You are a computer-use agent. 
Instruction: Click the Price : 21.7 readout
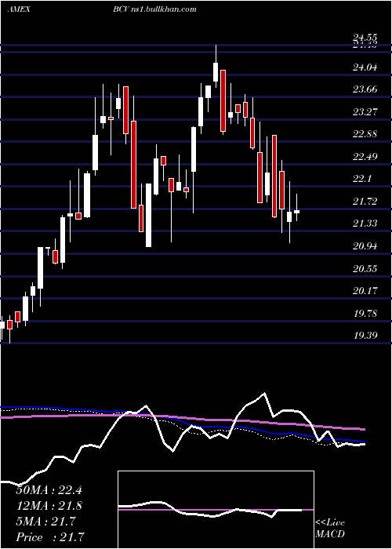(49, 537)
